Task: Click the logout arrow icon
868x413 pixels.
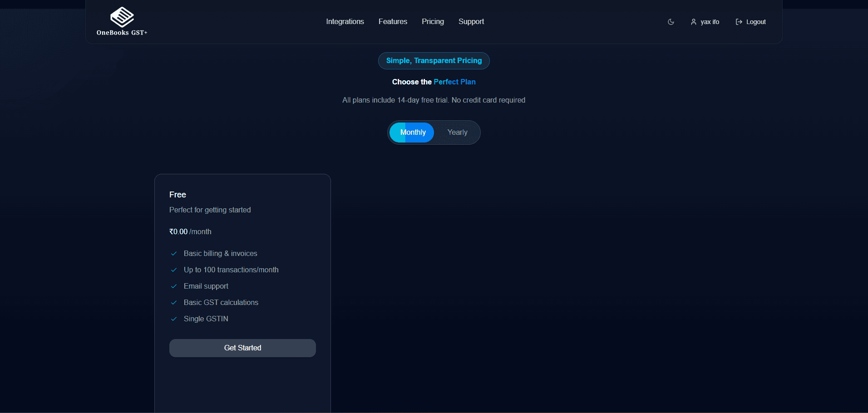Action: pos(739,22)
